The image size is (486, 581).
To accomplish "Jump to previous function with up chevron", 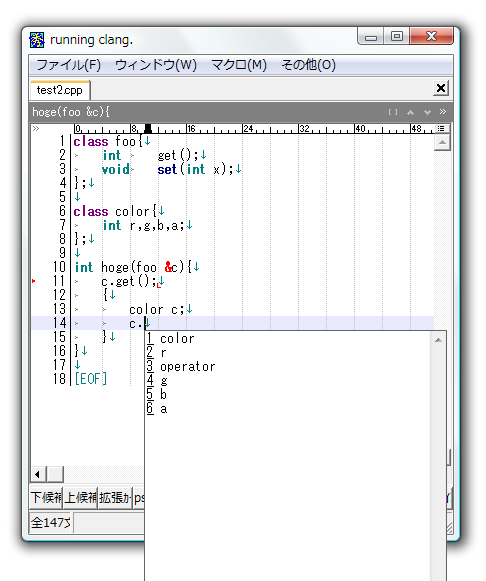I will click(410, 112).
